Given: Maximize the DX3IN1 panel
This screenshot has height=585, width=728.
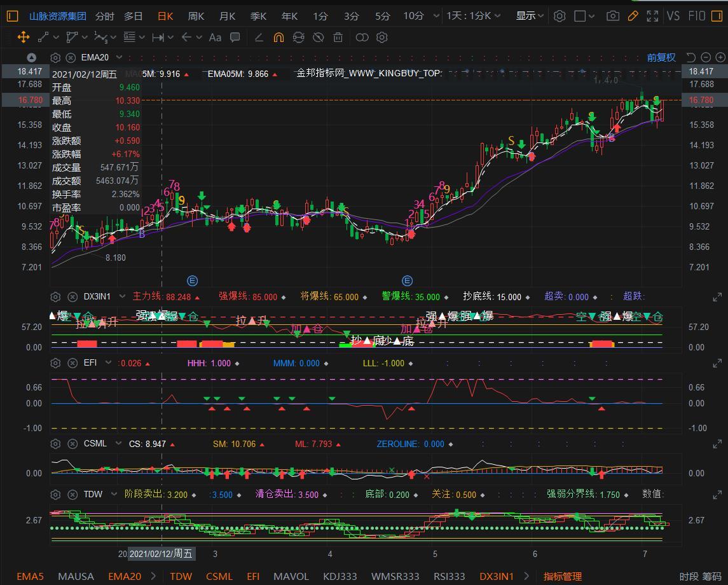Looking at the screenshot, I should point(717,297).
